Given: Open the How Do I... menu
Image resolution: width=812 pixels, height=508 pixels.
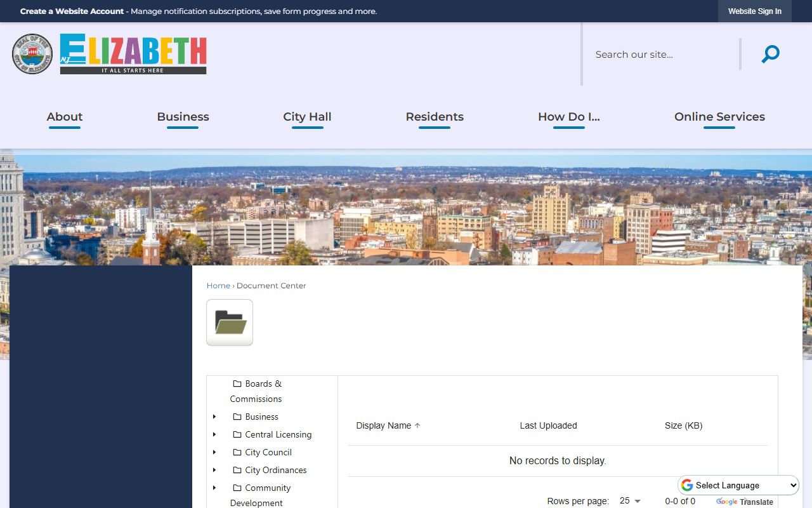Looking at the screenshot, I should point(568,117).
